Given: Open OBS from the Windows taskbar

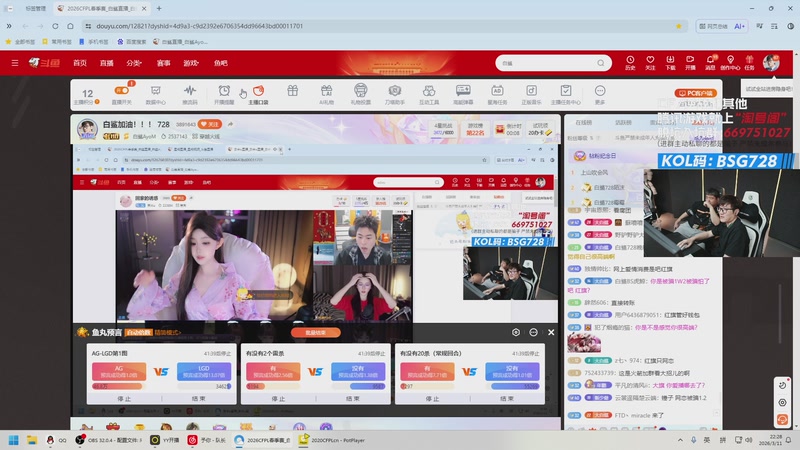Looking at the screenshot, I should pos(109,440).
